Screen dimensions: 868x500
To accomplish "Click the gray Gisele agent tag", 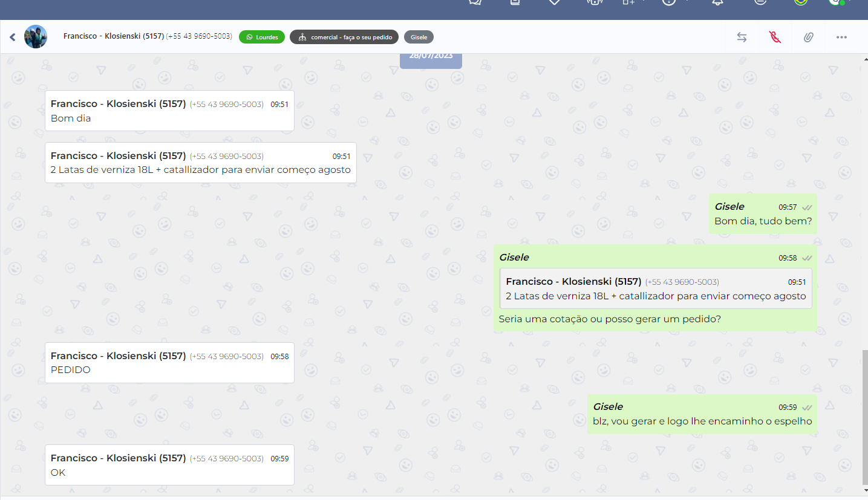I will tap(419, 37).
